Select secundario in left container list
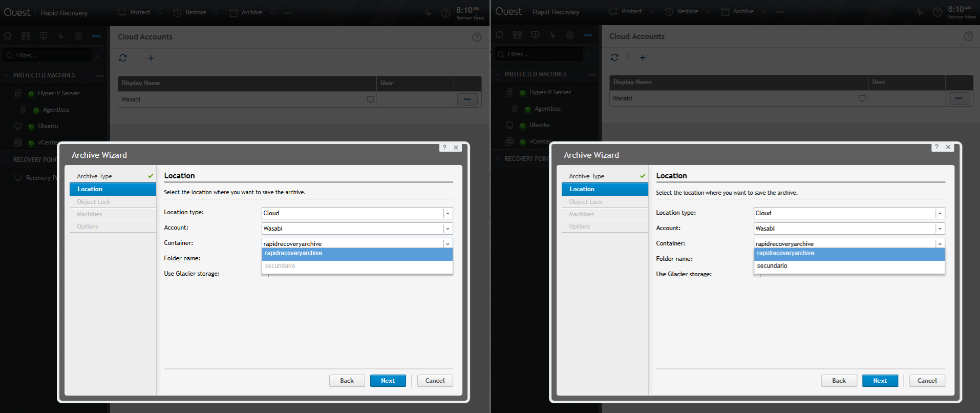This screenshot has height=413, width=980. (357, 266)
